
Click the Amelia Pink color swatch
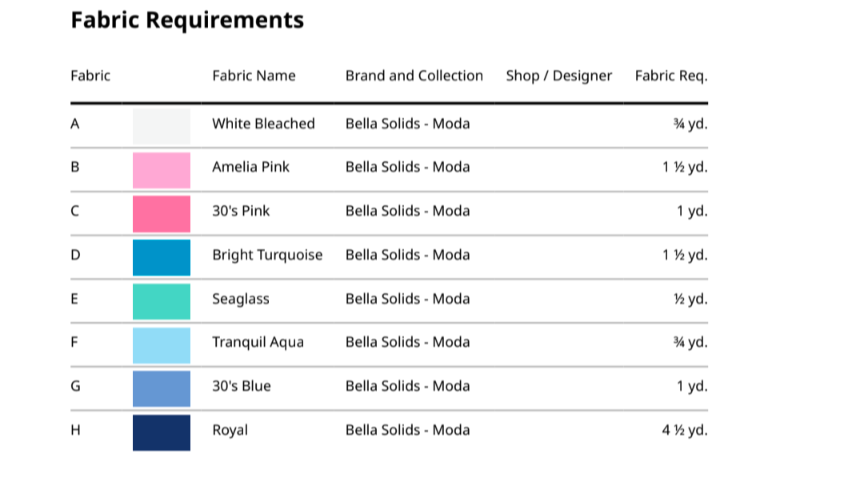(x=161, y=170)
